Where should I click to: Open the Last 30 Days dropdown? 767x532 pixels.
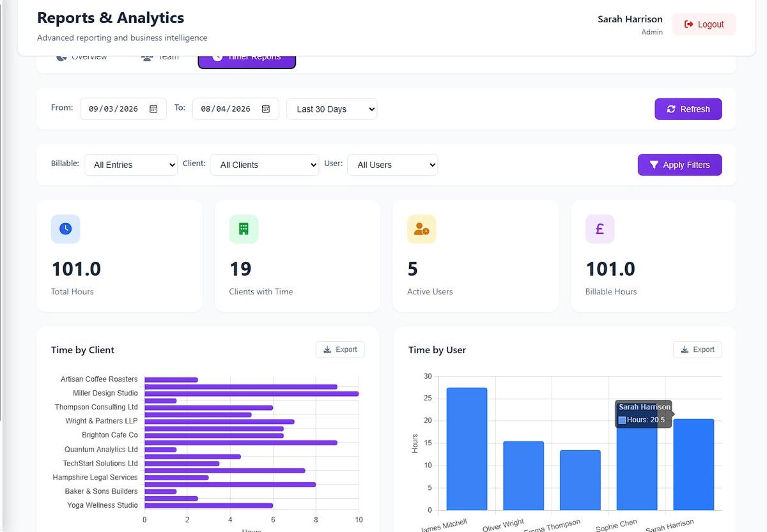click(332, 109)
